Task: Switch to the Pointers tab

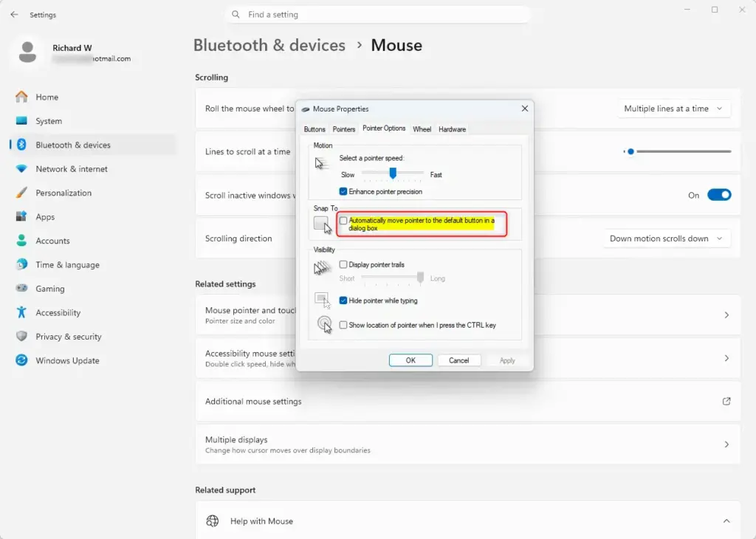Action: click(x=344, y=129)
